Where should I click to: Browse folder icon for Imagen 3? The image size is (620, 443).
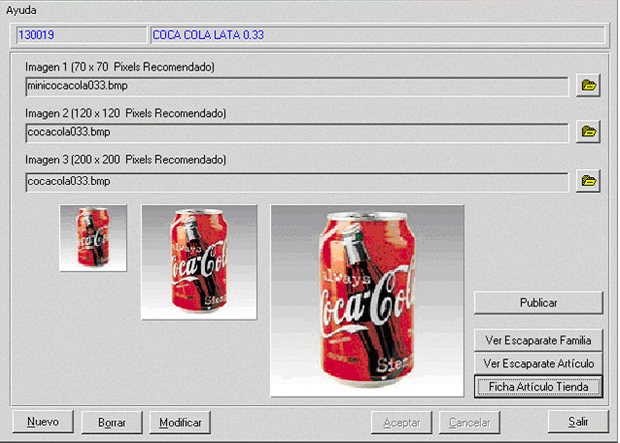tap(588, 181)
